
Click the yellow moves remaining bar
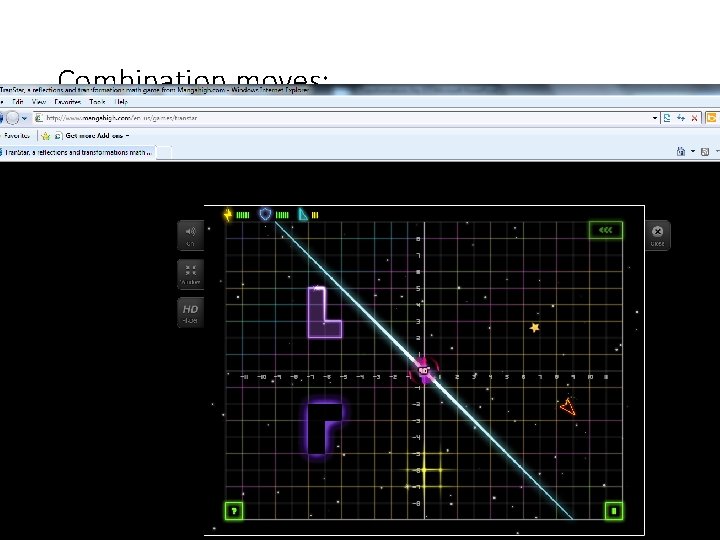click(x=315, y=215)
